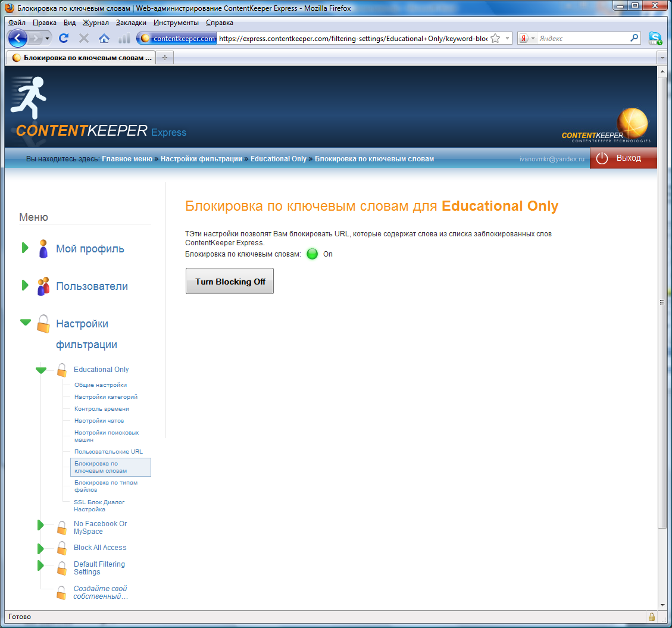Click the Выход logout button
Image resolution: width=672 pixels, height=628 pixels.
pos(623,158)
